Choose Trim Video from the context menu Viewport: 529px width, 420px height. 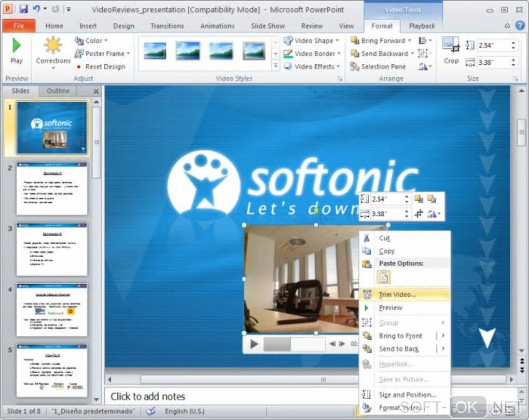405,295
